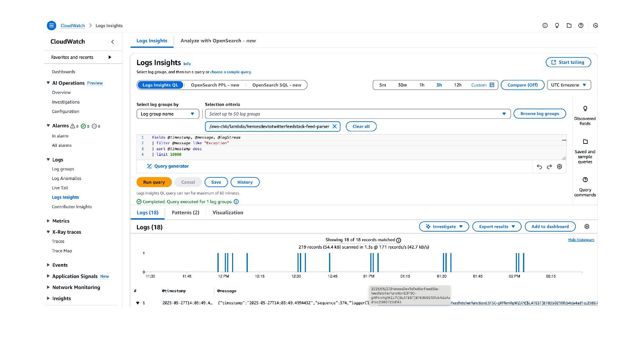
Task: Collapse AI Operations section
Action: (x=48, y=83)
